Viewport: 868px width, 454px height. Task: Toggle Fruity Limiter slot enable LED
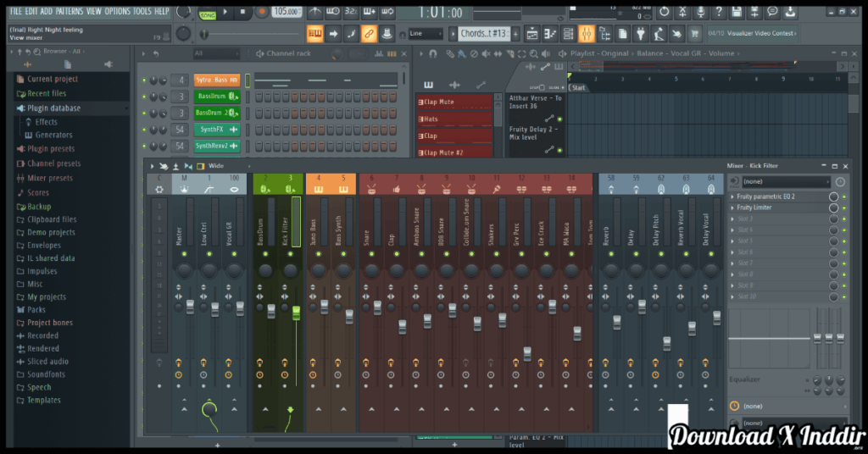[844, 208]
